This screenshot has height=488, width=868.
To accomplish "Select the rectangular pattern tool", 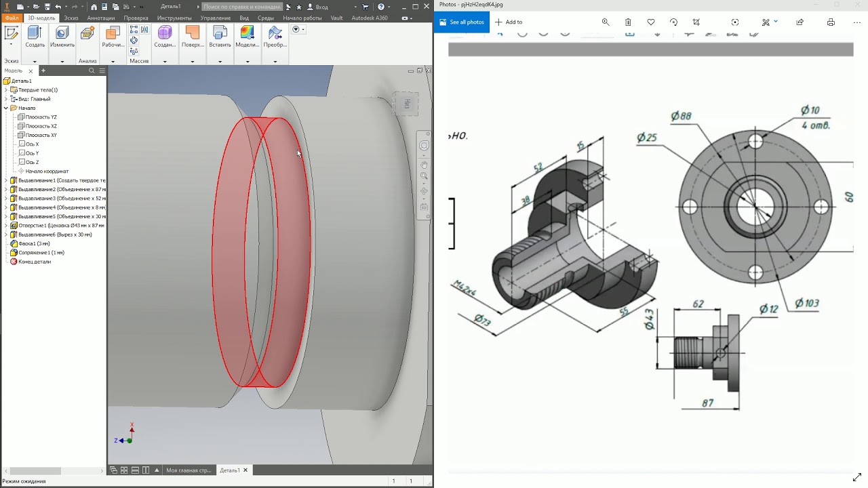I will 134,30.
